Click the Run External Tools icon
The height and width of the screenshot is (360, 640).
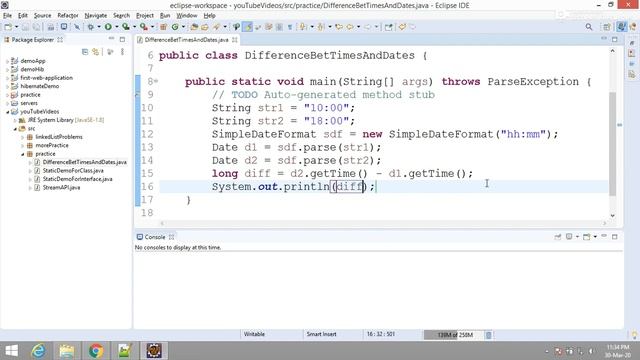[x=143, y=27]
